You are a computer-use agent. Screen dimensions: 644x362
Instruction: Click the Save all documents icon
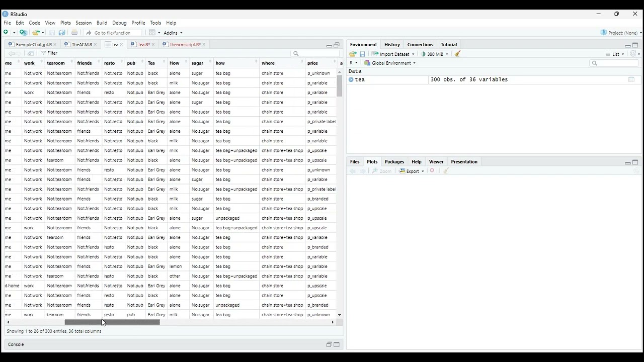(62, 33)
